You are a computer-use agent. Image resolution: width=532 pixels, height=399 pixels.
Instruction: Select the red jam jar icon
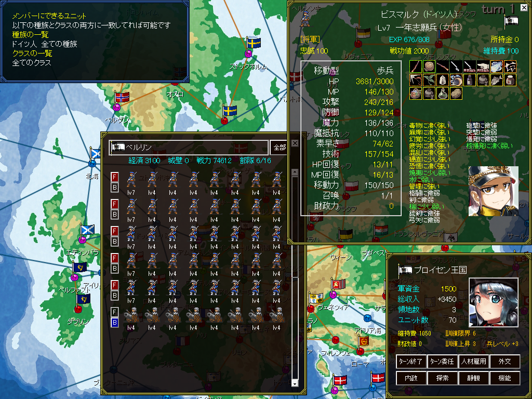pos(510,80)
